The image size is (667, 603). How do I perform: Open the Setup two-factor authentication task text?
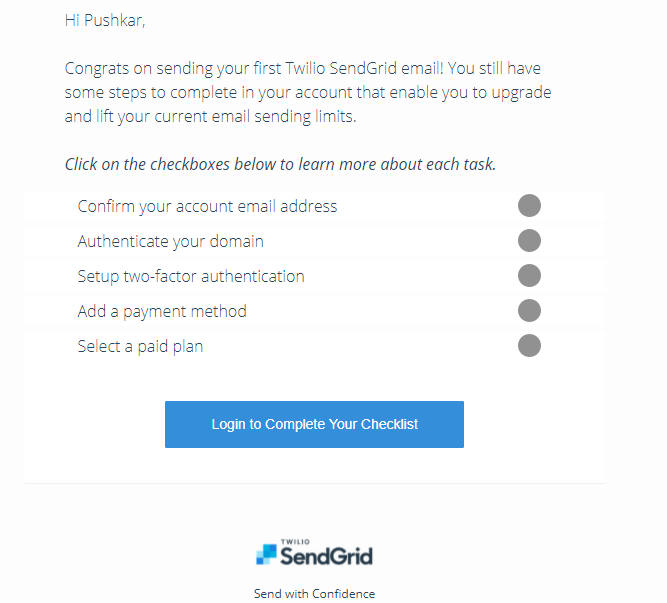(191, 276)
